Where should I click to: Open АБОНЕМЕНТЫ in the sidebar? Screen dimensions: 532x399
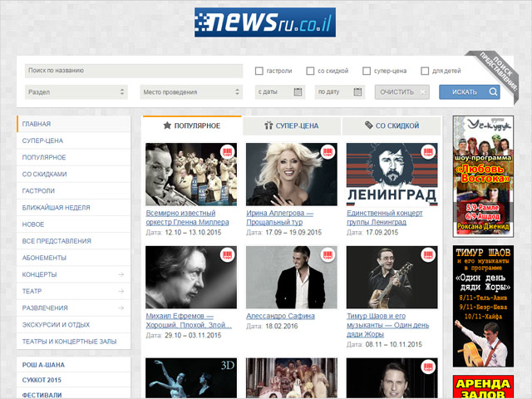74,258
